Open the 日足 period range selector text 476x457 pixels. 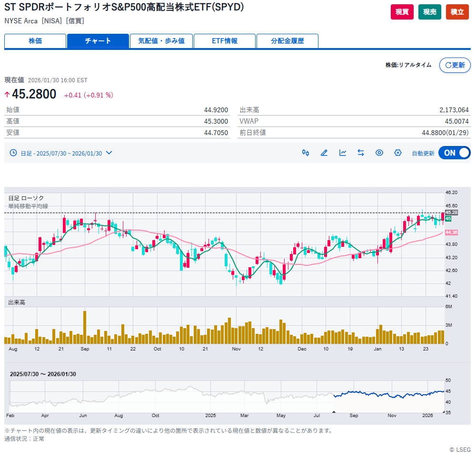(x=61, y=153)
